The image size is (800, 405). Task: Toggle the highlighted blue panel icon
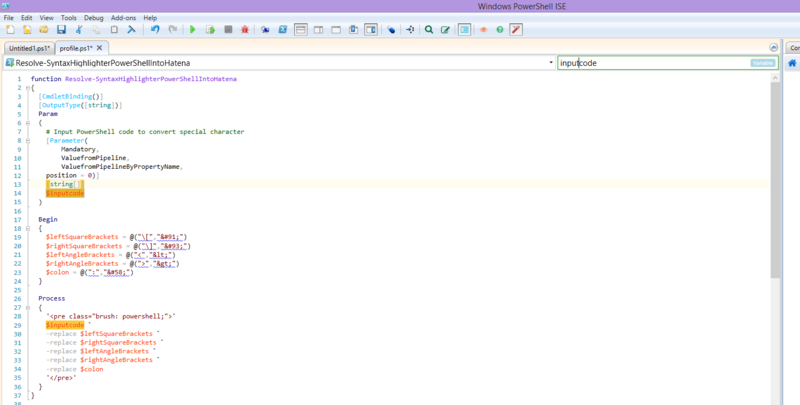click(x=464, y=30)
